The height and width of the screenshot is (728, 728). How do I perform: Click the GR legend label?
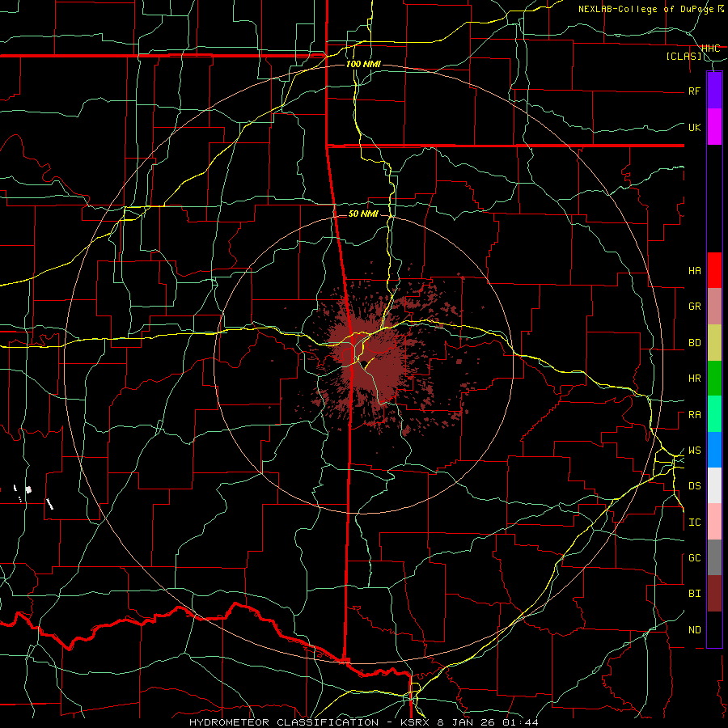point(694,307)
